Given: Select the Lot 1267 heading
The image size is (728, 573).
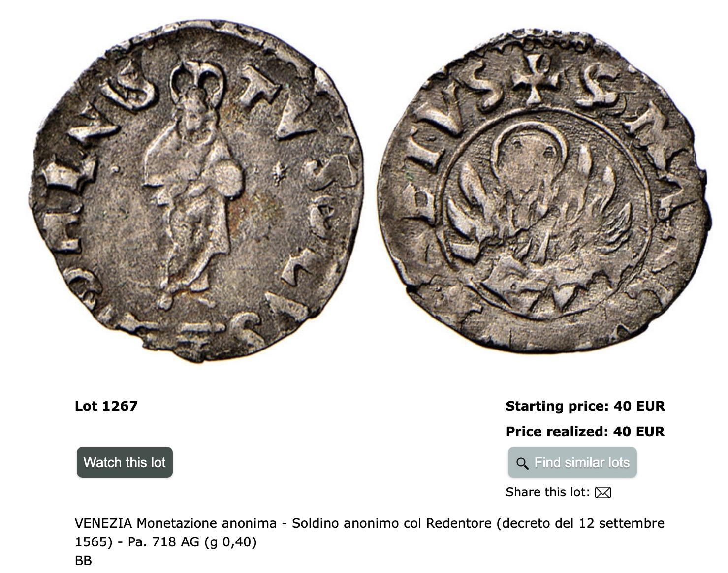Looking at the screenshot, I should 106,406.
